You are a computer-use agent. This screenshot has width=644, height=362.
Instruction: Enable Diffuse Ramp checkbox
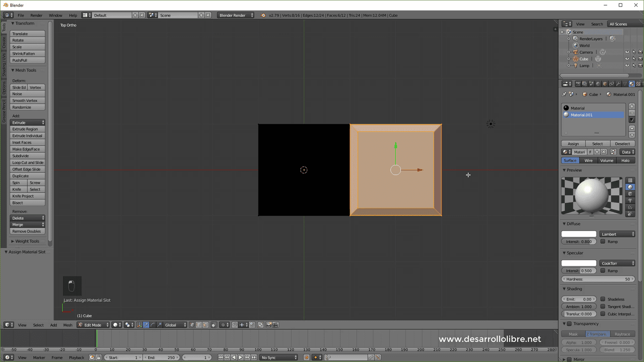[603, 241]
